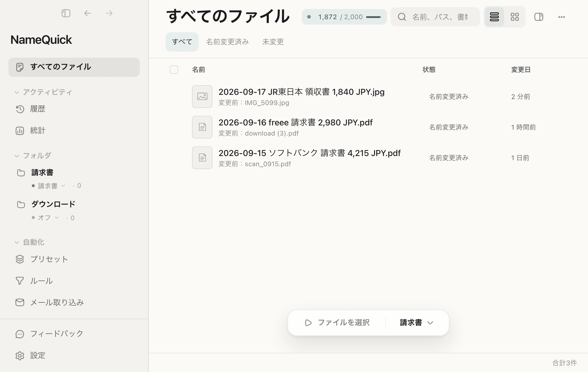Sort by 名前 column header
This screenshot has width=588, height=372.
(x=198, y=70)
